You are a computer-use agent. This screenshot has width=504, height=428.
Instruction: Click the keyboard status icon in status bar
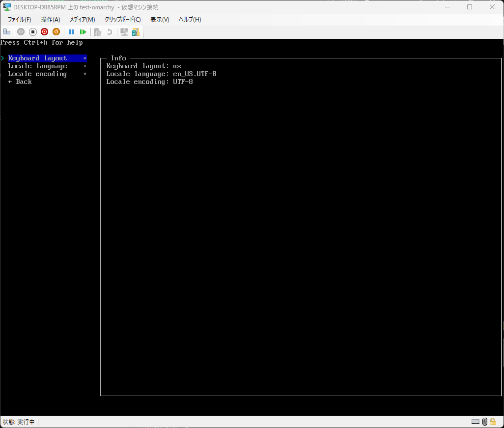tap(476, 422)
